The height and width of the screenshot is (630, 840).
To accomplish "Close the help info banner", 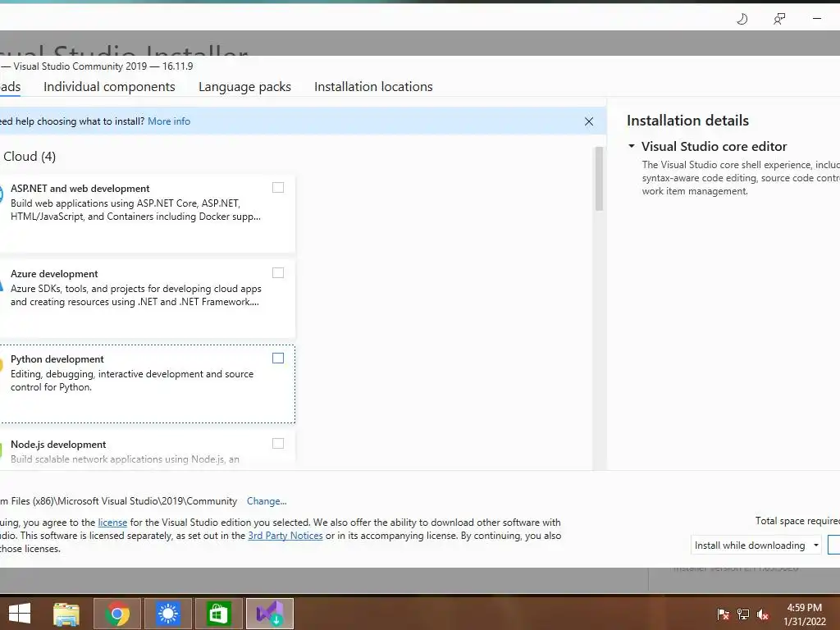I will (x=589, y=121).
